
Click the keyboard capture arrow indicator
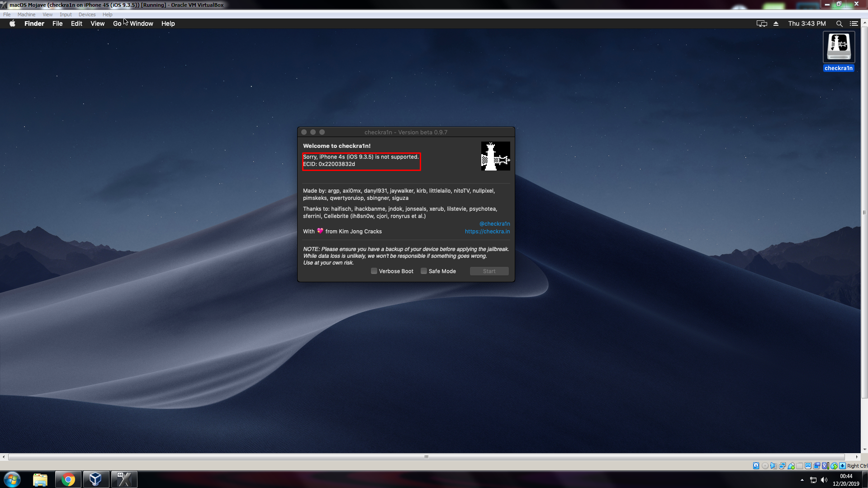pos(842,466)
